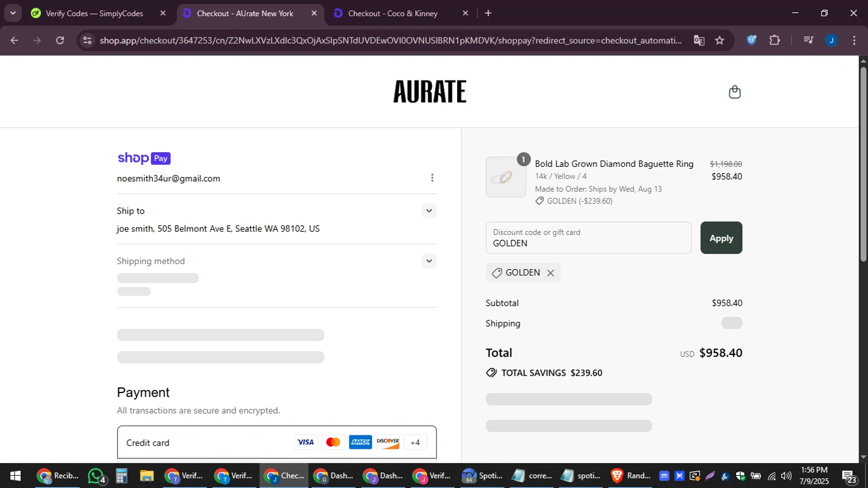Click the Shop Pay logo
The height and width of the screenshot is (488, 868).
pyautogui.click(x=144, y=158)
